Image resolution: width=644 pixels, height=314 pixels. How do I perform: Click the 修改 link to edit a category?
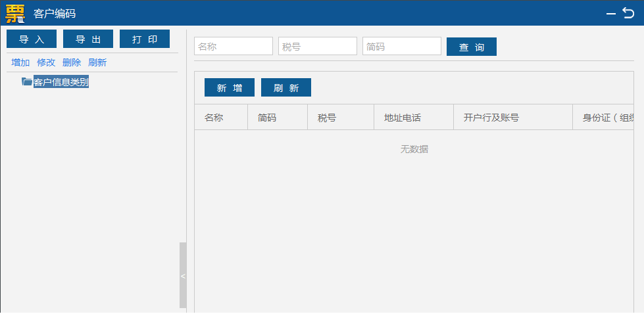click(46, 62)
